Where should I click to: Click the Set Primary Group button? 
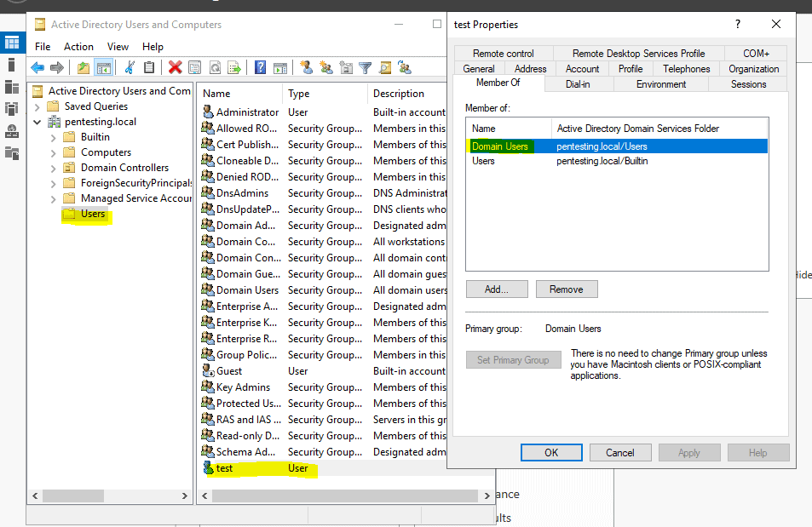tap(513, 360)
